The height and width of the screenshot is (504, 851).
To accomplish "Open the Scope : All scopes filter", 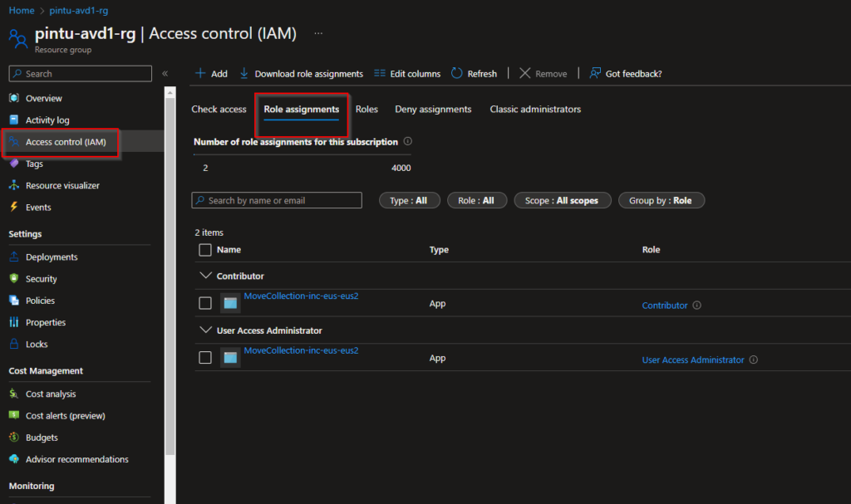I will pos(563,200).
